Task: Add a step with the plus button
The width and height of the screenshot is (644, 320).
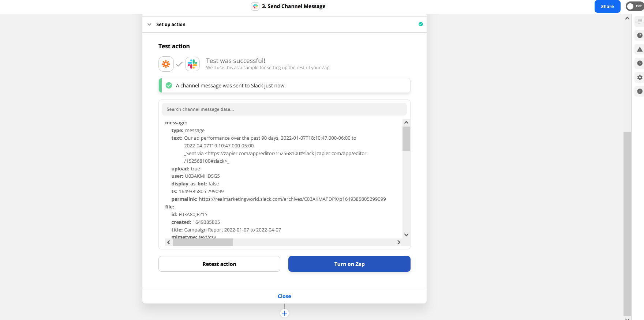Action: point(284,313)
